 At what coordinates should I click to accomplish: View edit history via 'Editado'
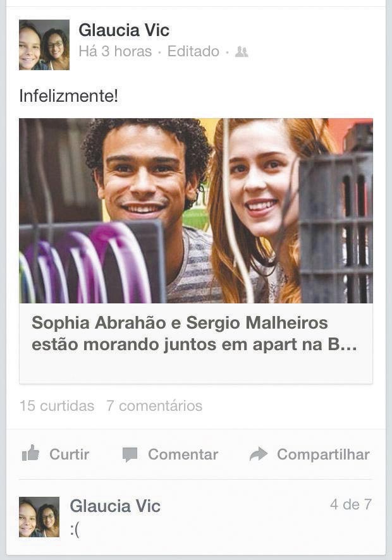pyautogui.click(x=193, y=51)
